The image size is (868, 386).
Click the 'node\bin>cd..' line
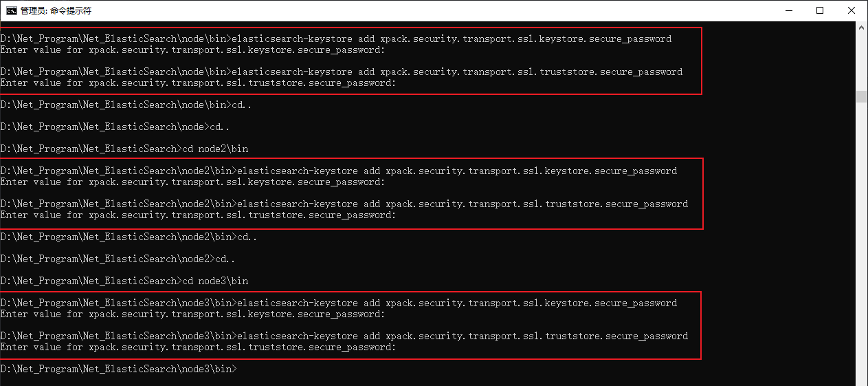pos(127,105)
